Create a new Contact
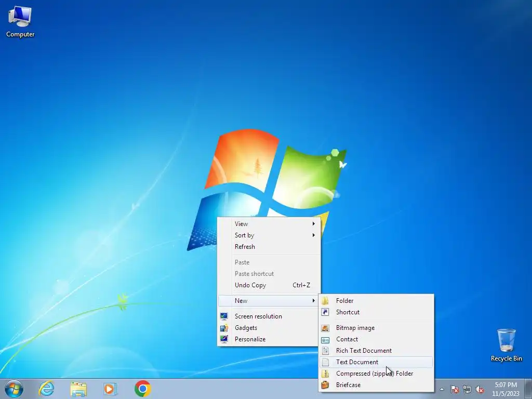532x399 pixels. (x=376, y=339)
